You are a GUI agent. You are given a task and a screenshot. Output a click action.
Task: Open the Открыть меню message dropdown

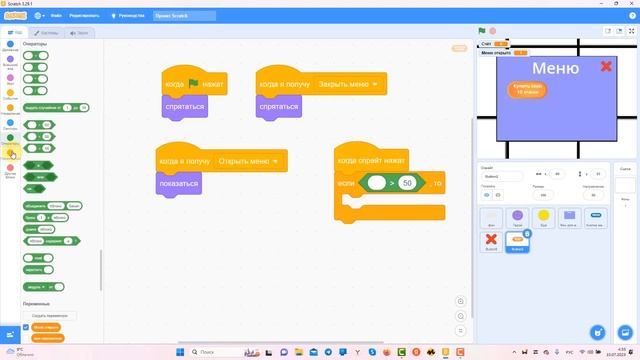pyautogui.click(x=276, y=161)
